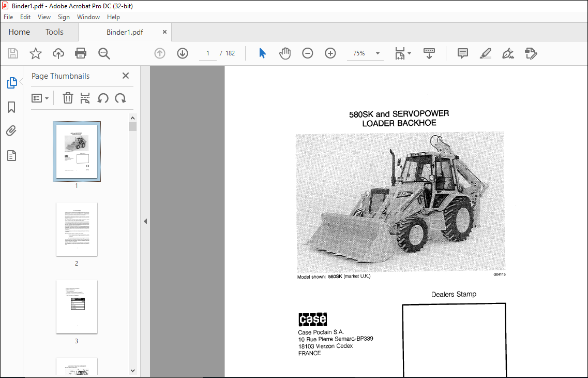This screenshot has width=588, height=378.
Task: Click the scrolling mode toolbar icon
Action: [429, 53]
